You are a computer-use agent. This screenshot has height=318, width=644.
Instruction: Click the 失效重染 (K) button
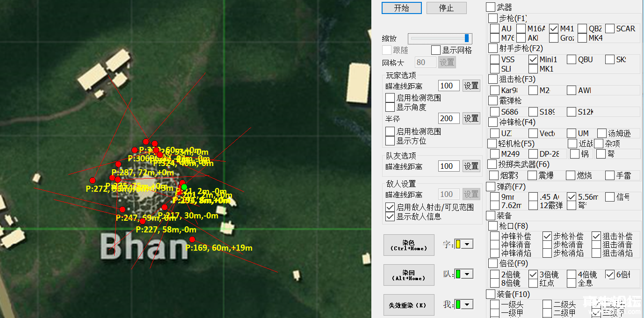coord(409,305)
